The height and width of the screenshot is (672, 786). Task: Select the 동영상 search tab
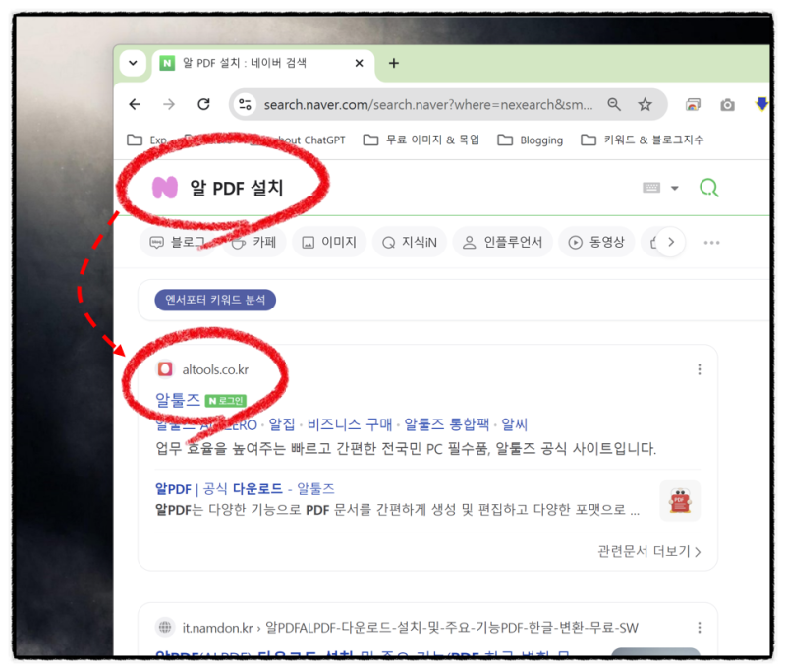click(596, 241)
